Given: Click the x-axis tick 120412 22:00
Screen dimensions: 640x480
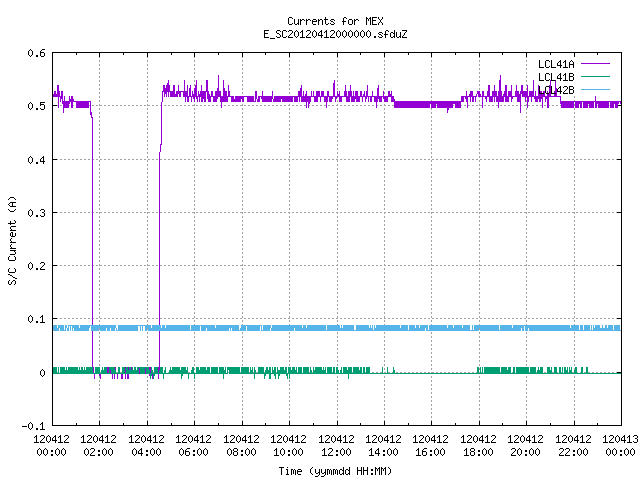Looking at the screenshot, I should (573, 446).
